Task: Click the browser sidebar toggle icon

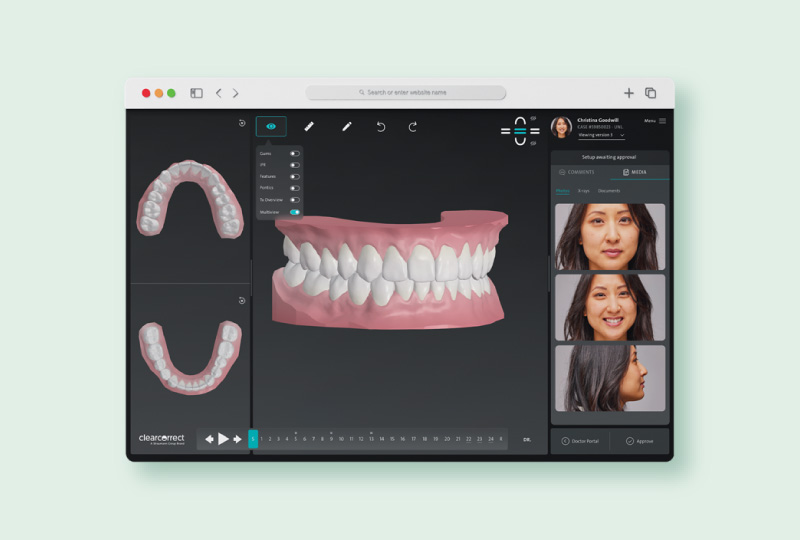Action: point(196,93)
